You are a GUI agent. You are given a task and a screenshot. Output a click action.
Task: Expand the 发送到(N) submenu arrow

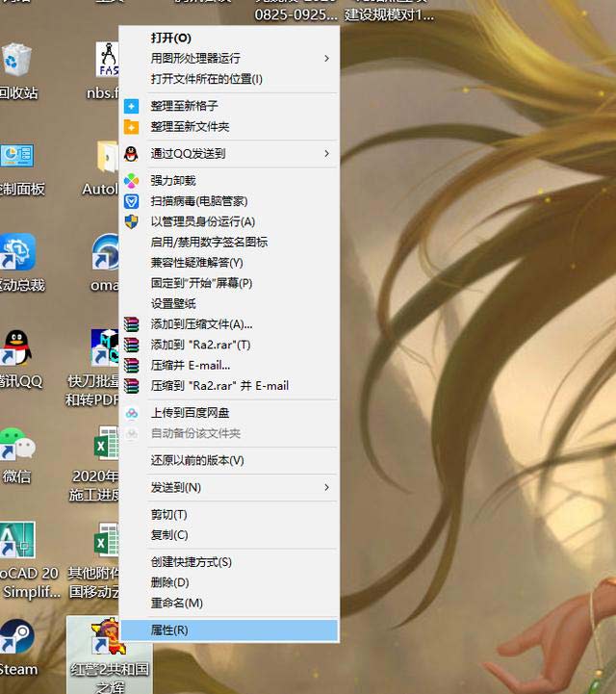pos(326,487)
